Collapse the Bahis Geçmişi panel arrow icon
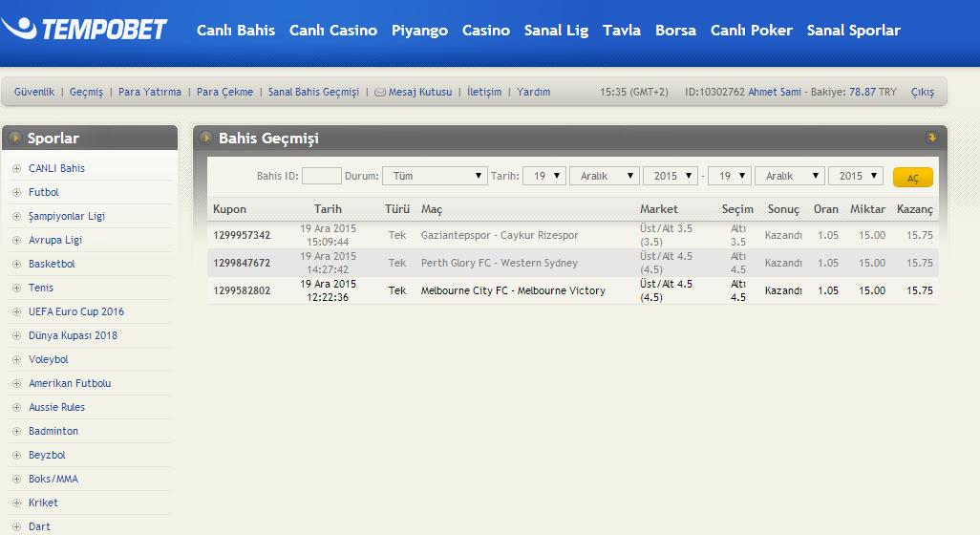Image resolution: width=980 pixels, height=535 pixels. (931, 138)
